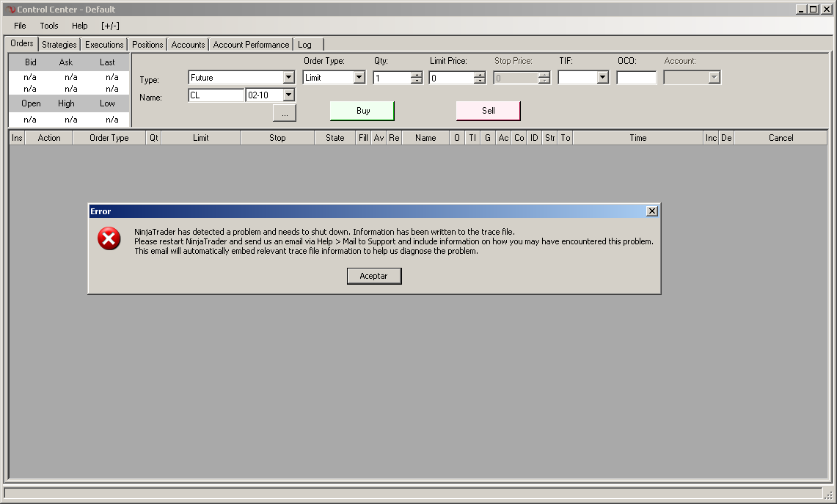Click the instrument Name field containing CL
The image size is (837, 504).
coord(216,95)
